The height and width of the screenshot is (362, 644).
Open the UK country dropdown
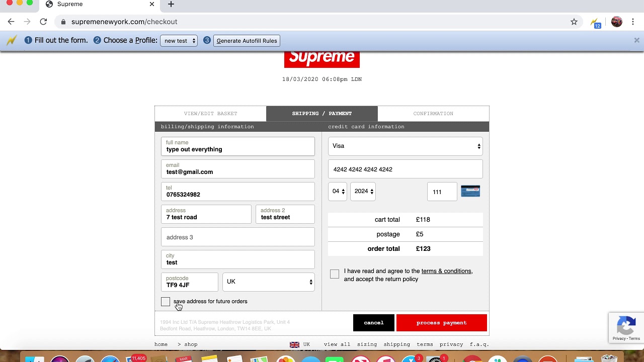(269, 282)
